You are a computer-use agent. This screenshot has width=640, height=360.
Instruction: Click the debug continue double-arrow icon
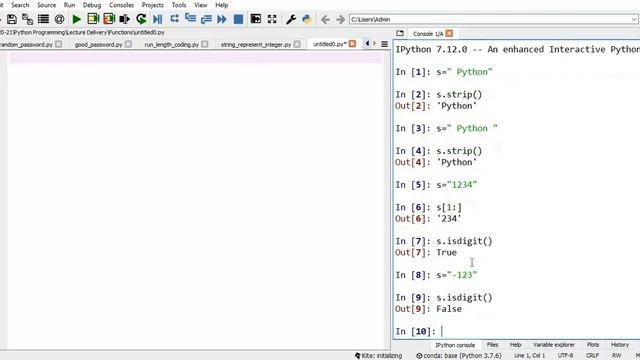(222, 19)
